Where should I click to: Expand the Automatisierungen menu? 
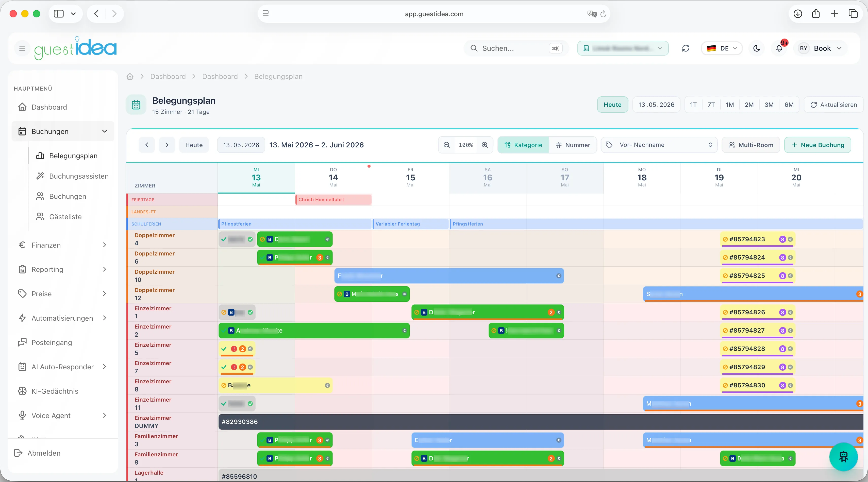63,318
